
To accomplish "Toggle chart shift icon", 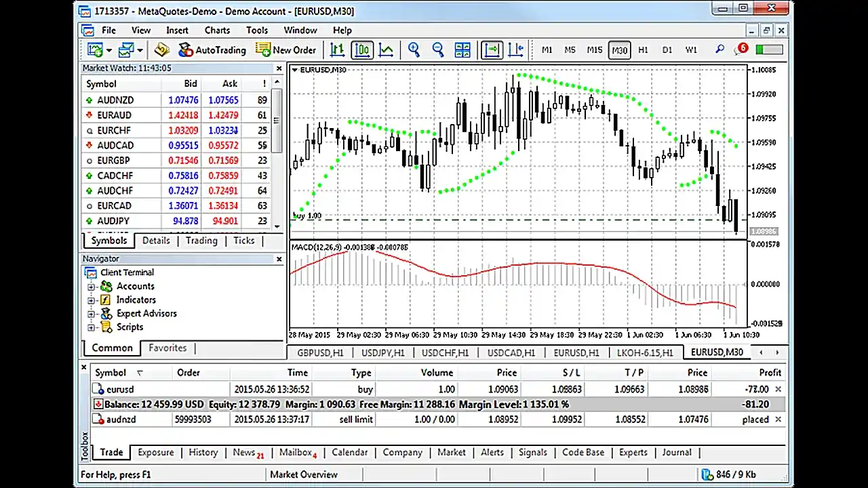I will tap(515, 49).
